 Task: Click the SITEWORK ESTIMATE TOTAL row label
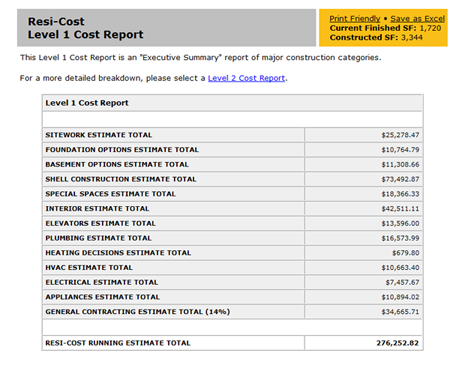[99, 135]
